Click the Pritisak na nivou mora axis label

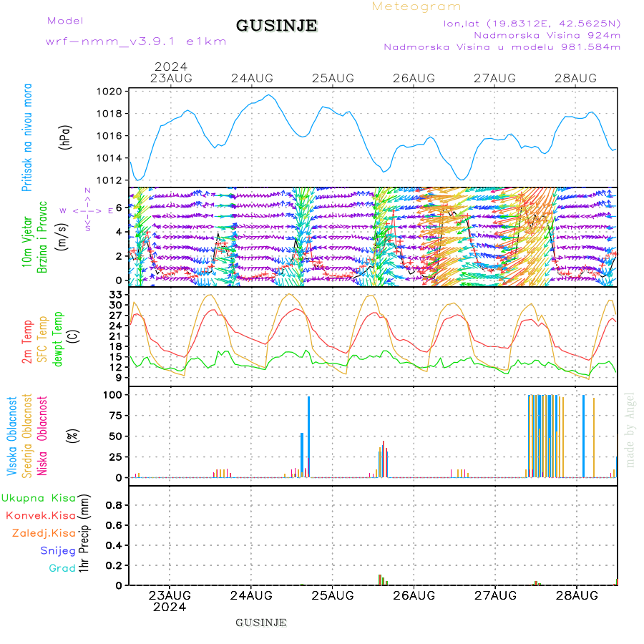[26, 137]
